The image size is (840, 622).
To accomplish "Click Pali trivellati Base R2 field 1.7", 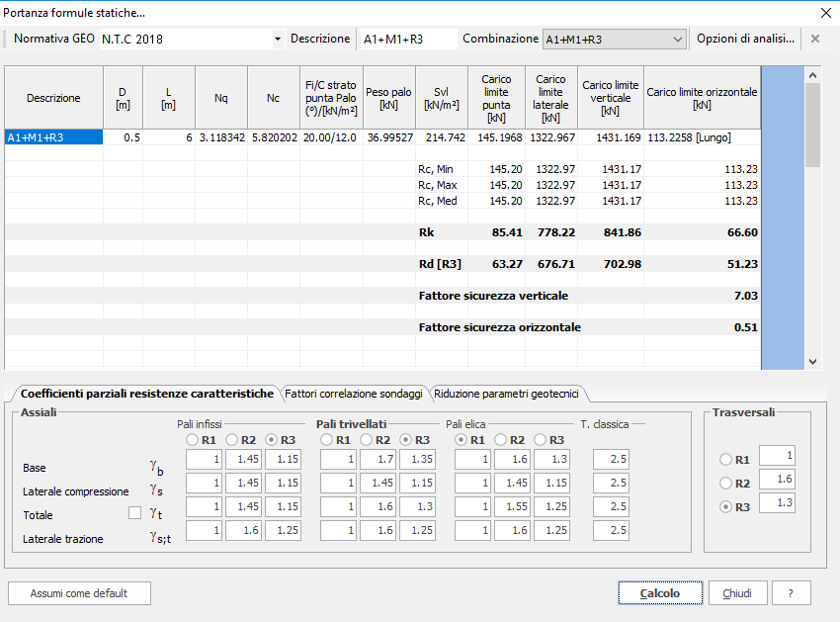I will [x=378, y=460].
